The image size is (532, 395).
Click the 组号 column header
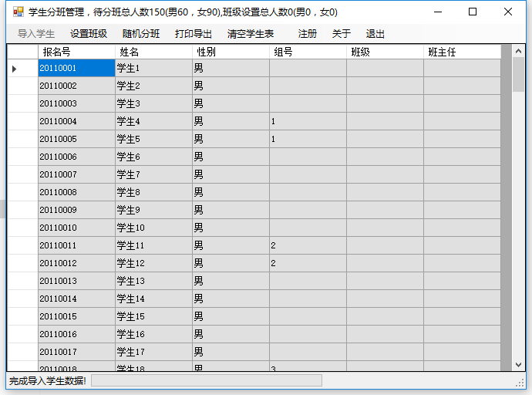[308, 52]
